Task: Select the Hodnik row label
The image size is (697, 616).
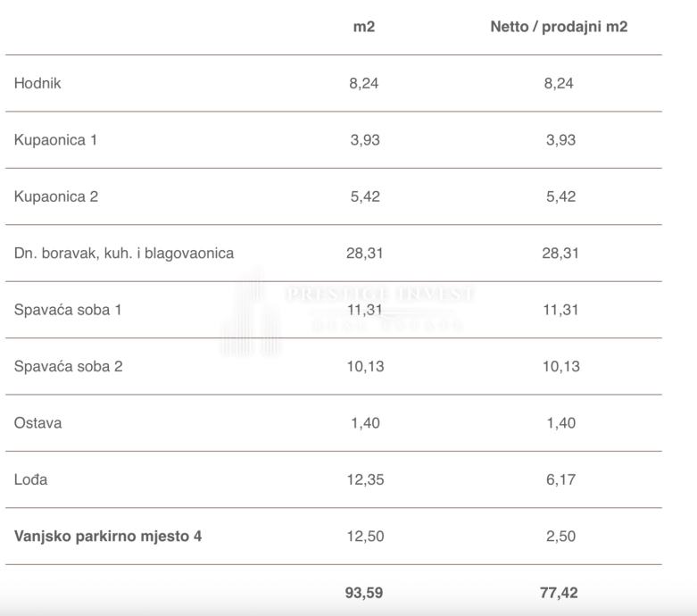Action: point(37,84)
